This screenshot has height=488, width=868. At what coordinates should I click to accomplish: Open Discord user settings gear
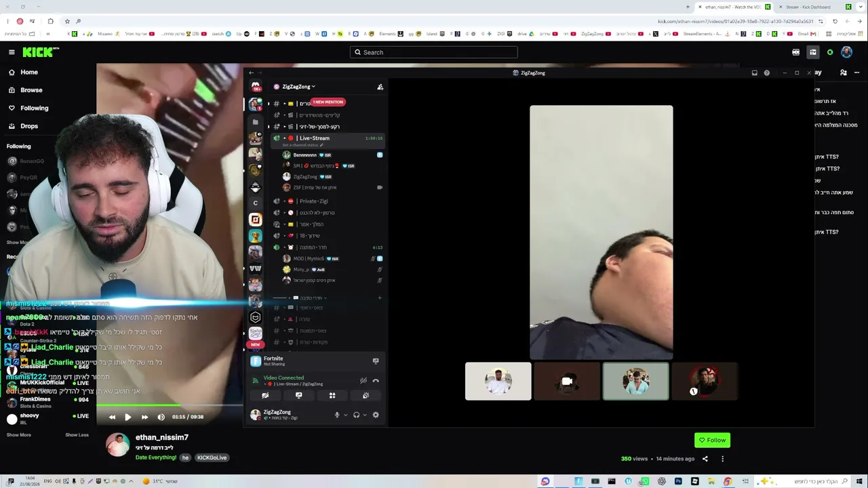(376, 415)
